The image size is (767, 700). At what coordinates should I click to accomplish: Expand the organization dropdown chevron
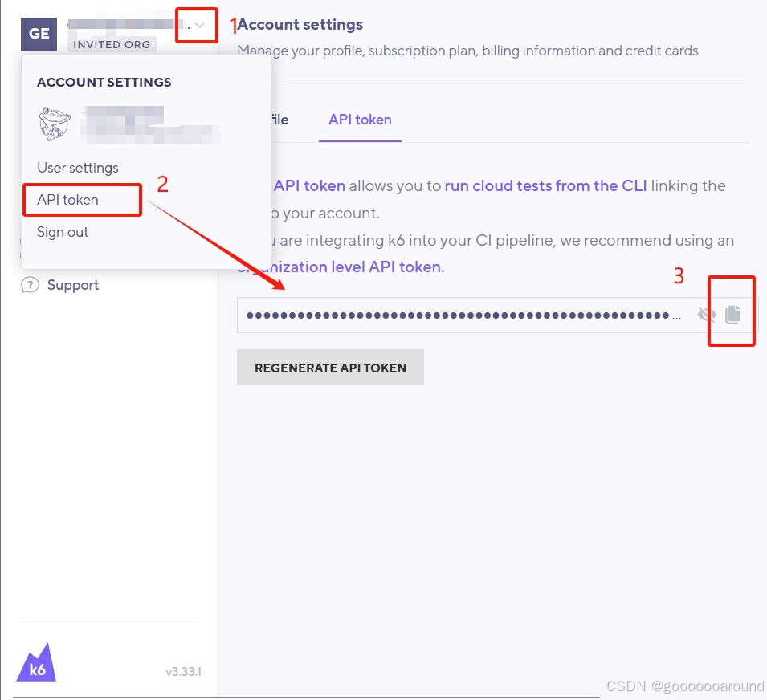point(199,26)
